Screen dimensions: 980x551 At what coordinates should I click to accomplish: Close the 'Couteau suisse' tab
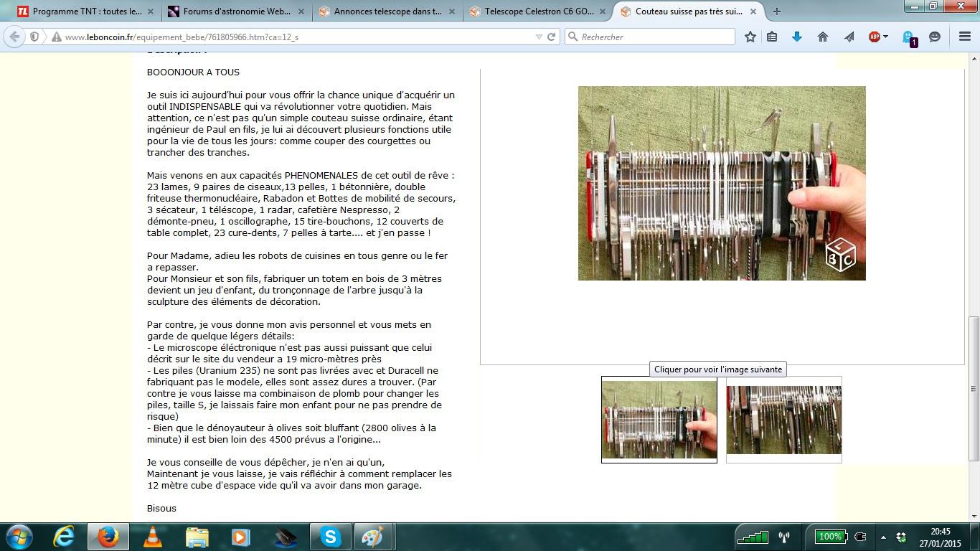[753, 11]
